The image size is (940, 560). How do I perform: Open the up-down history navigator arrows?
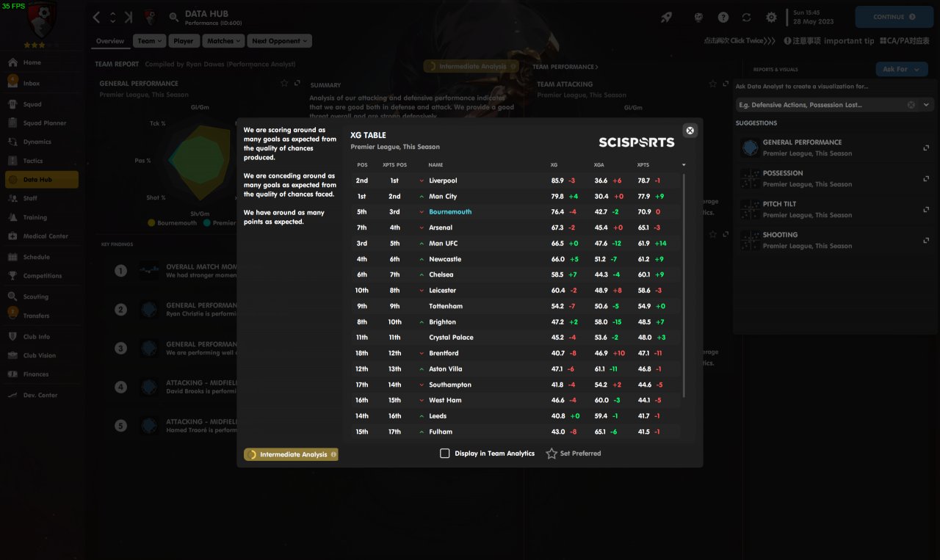113,17
